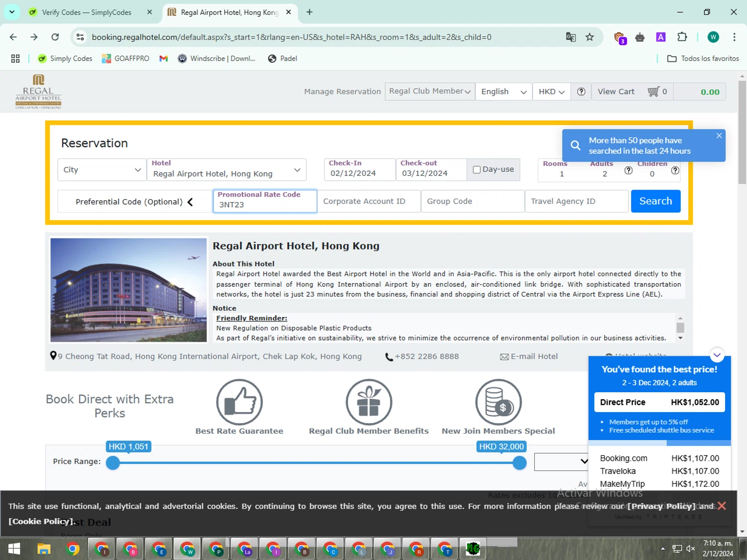This screenshot has width=747, height=560.
Task: Open the Windscribe bookmark
Action: click(217, 58)
